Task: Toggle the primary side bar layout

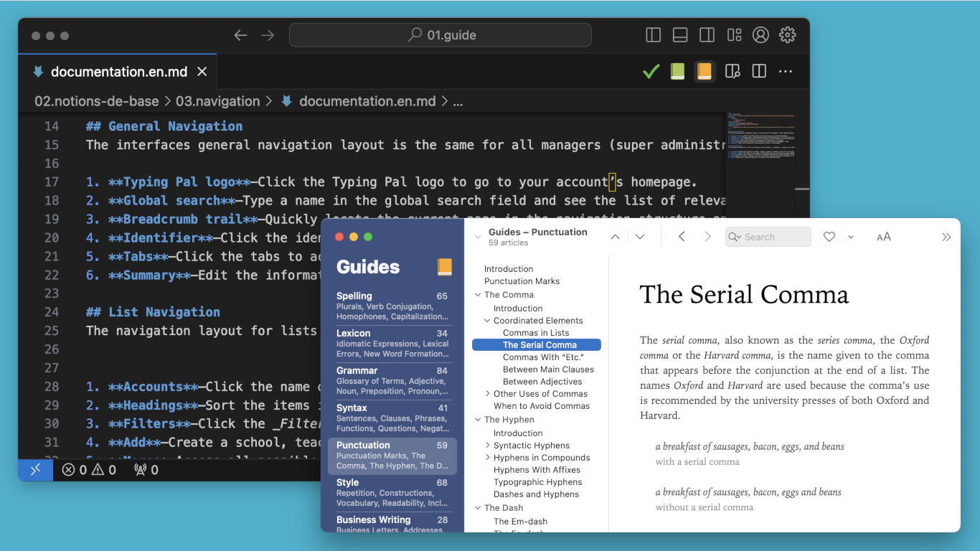Action: [653, 35]
